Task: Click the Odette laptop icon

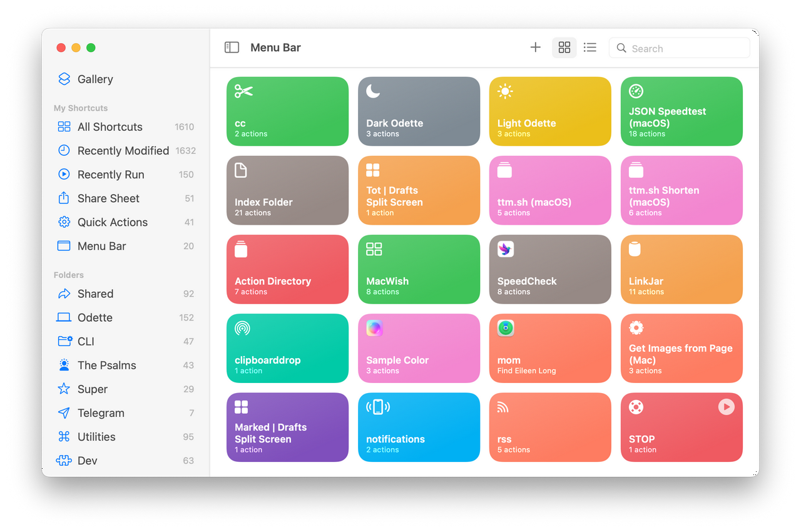Action: (64, 317)
